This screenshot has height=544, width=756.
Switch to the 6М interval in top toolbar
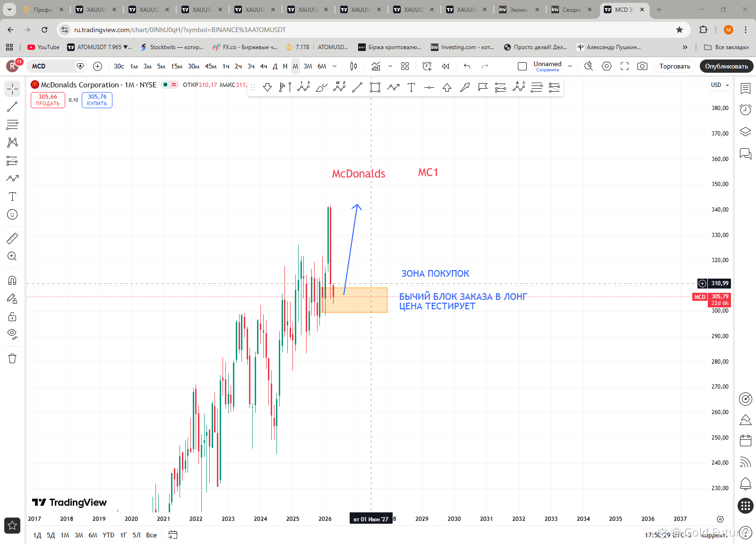(x=322, y=66)
